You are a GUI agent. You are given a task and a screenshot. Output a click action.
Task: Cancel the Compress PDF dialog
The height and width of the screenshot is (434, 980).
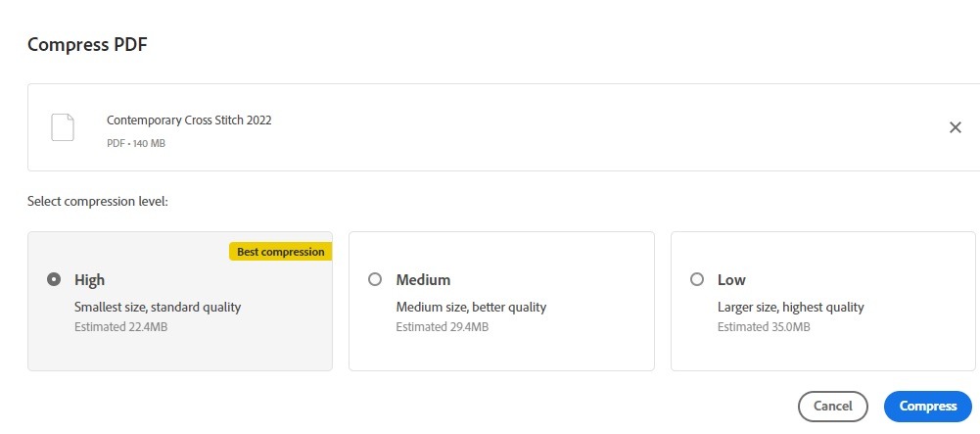pos(833,407)
